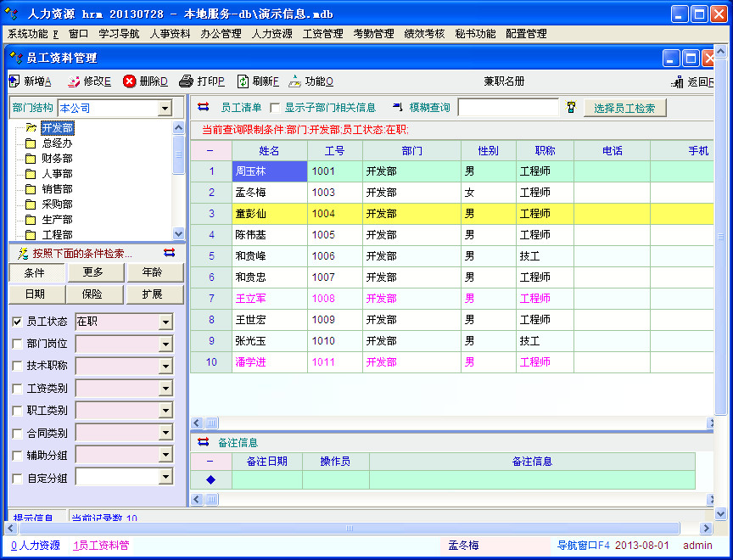
Task: Check the 职工类别 checkbox
Action: click(17, 411)
